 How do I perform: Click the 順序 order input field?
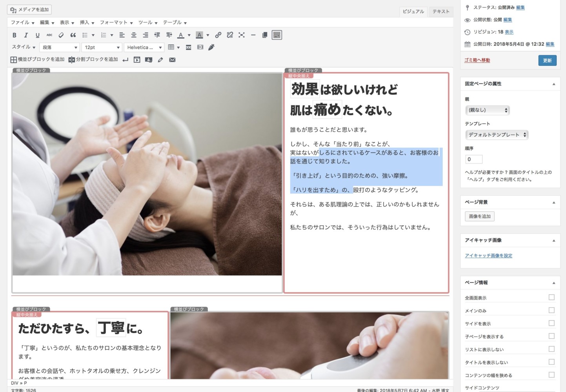click(x=474, y=159)
